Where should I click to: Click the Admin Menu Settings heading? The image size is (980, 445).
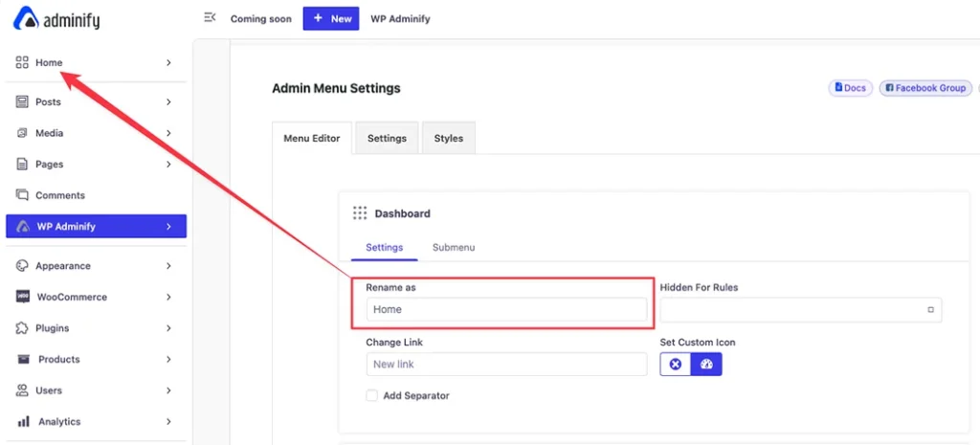(x=336, y=88)
